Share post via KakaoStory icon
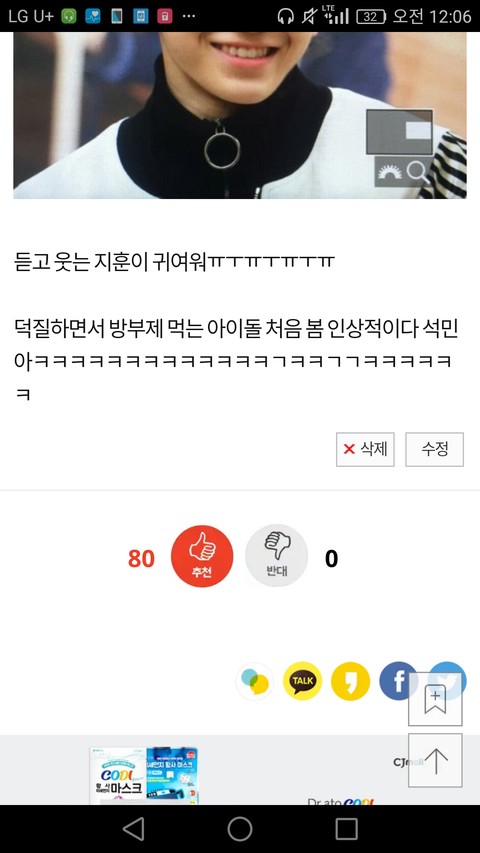Screen dimensions: 480x853 tap(350, 681)
